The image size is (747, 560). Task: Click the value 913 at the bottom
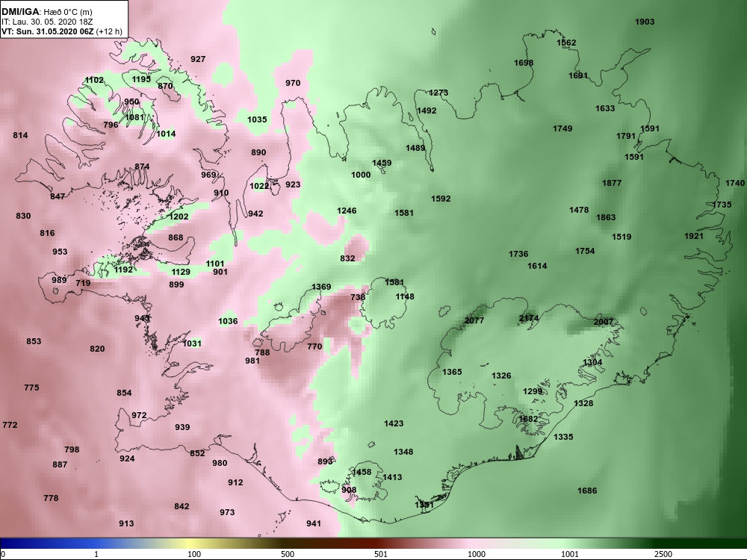tap(126, 524)
